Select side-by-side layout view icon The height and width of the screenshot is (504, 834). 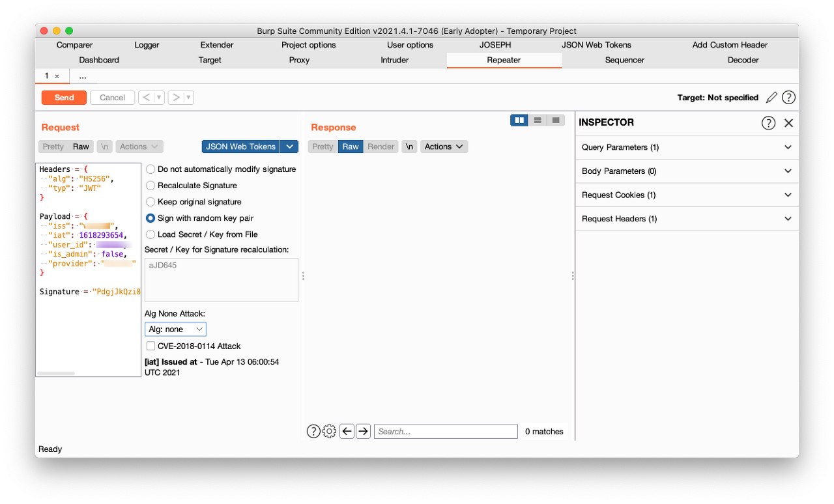click(x=519, y=120)
